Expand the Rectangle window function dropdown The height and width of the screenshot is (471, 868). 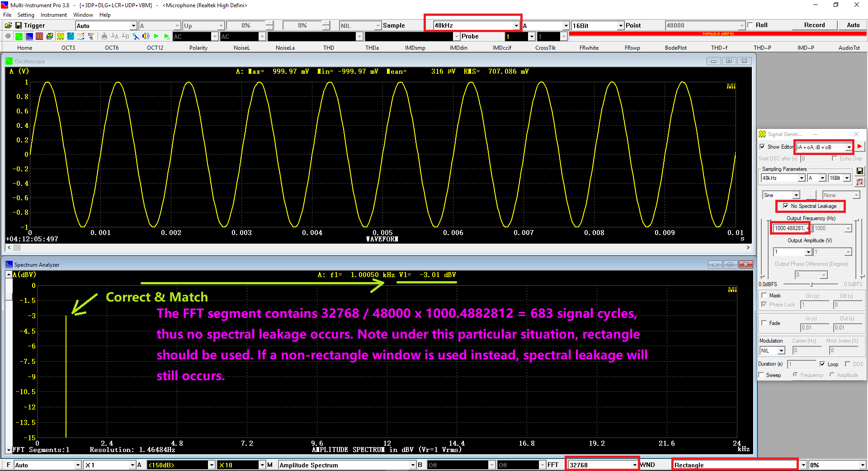pos(803,465)
